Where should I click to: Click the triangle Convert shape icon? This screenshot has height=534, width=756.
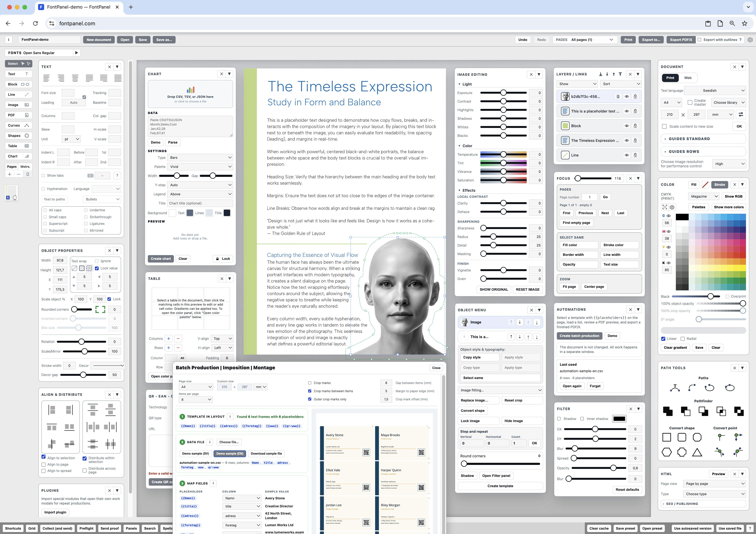(697, 452)
